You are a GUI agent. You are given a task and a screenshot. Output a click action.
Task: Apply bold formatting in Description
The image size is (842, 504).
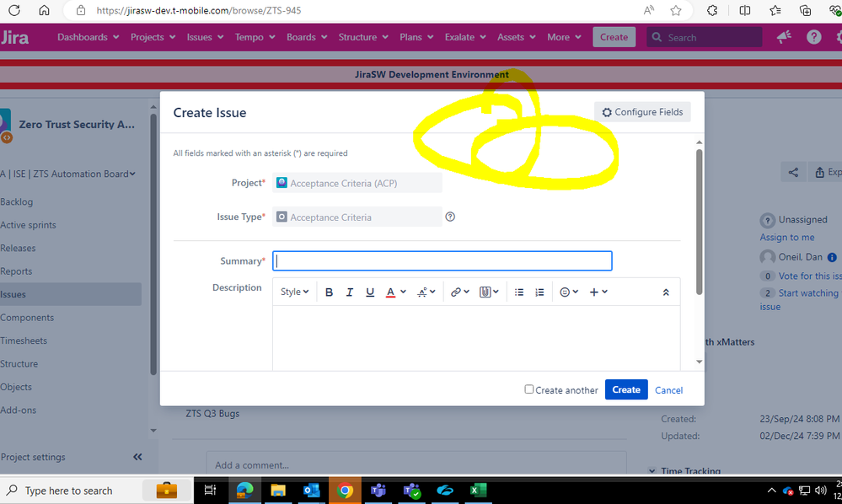330,292
